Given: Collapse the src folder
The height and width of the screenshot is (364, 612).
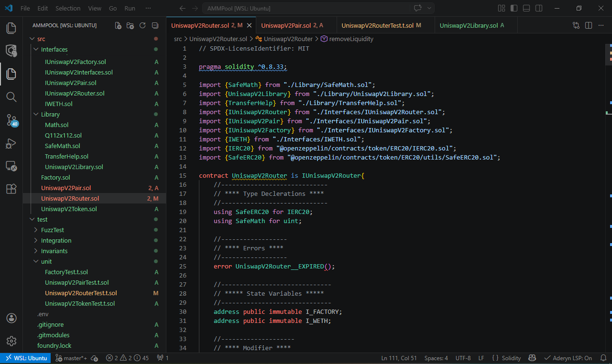Looking at the screenshot, I should tap(94, 39).
